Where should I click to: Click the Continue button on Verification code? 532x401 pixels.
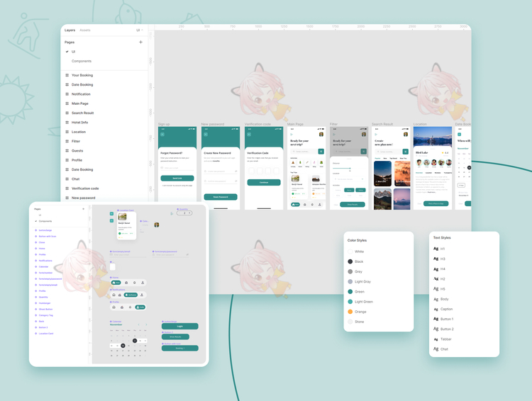(x=264, y=182)
